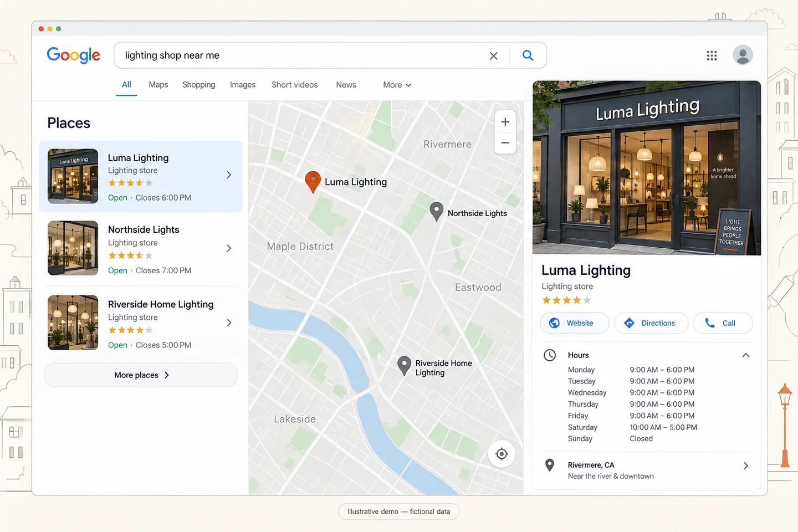
Task: Open the News tab
Action: [346, 85]
